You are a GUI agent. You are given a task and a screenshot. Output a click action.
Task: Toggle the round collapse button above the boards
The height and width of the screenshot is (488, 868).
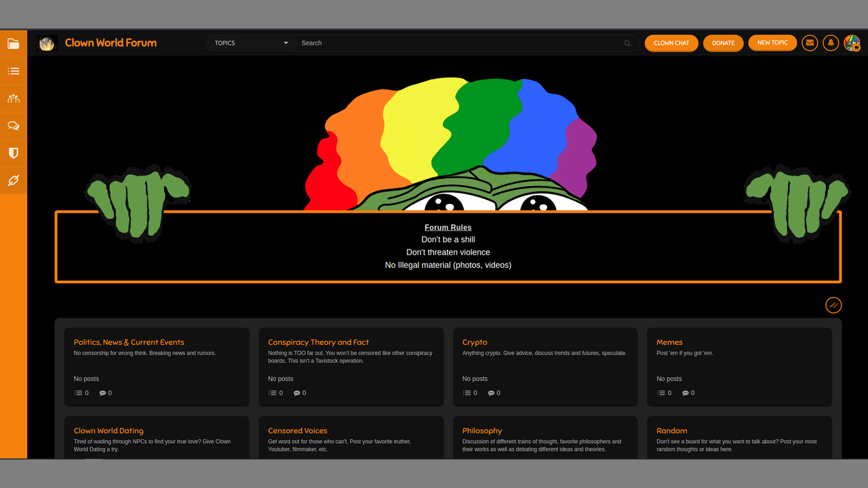833,305
